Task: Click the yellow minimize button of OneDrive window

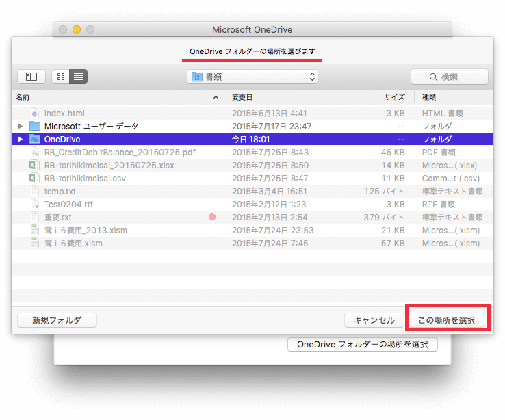Action: coord(77,29)
